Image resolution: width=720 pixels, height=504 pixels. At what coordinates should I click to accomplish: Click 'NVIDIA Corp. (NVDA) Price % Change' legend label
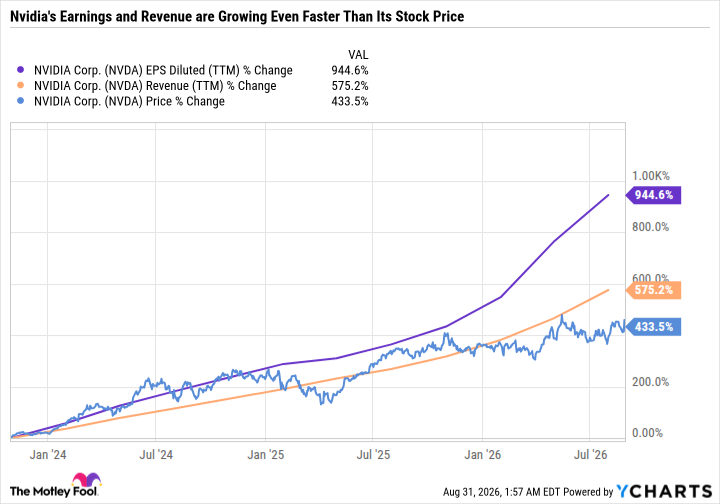point(129,101)
